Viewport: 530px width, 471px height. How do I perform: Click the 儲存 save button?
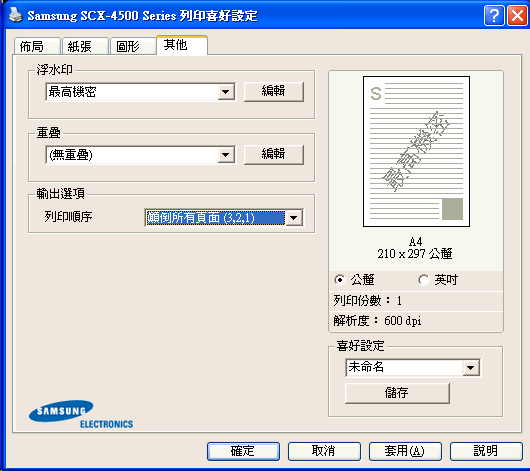[x=397, y=393]
